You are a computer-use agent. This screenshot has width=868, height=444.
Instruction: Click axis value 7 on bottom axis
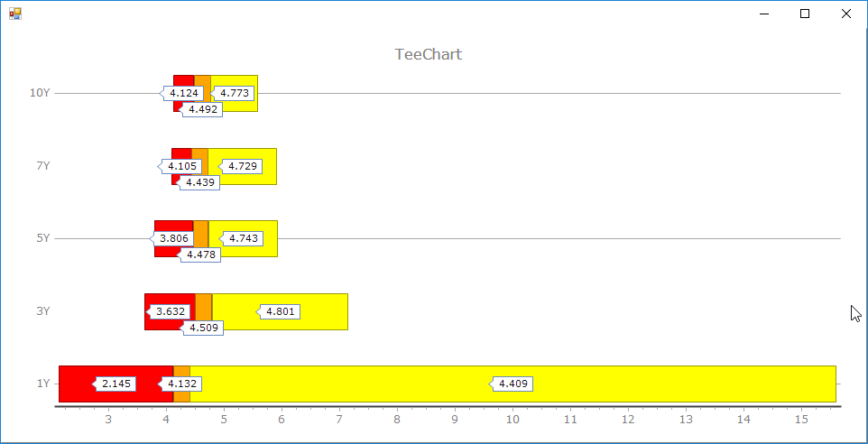coord(339,420)
